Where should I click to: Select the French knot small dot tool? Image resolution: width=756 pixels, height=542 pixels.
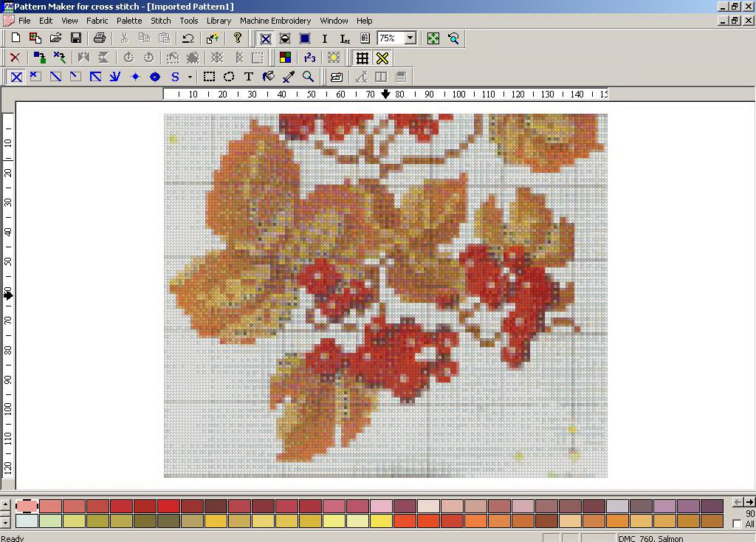coord(135,77)
